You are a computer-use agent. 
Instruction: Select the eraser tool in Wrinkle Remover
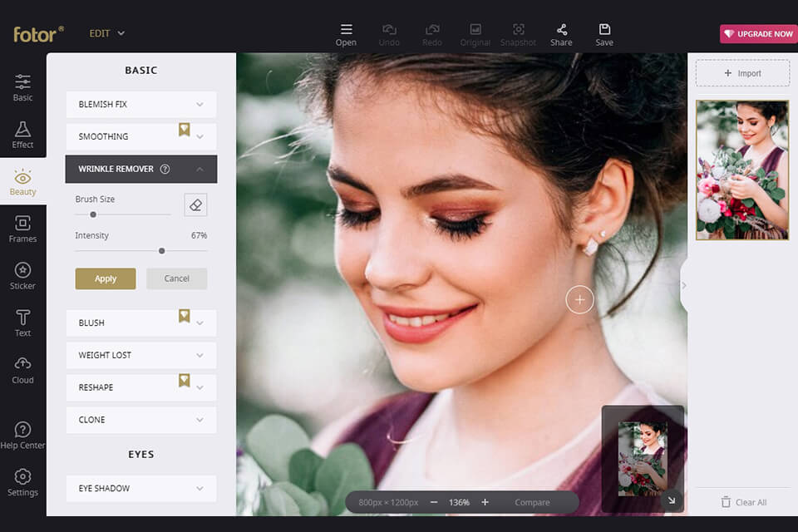pos(197,204)
